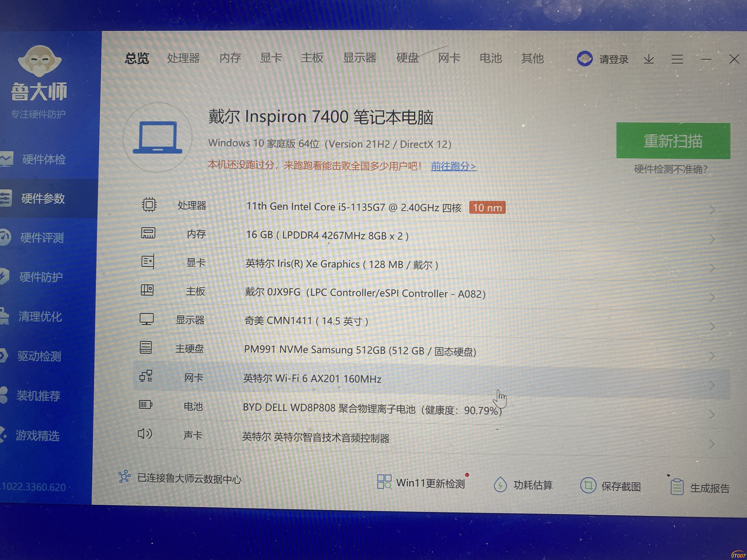Open the hamburger menu icon

pos(677,59)
